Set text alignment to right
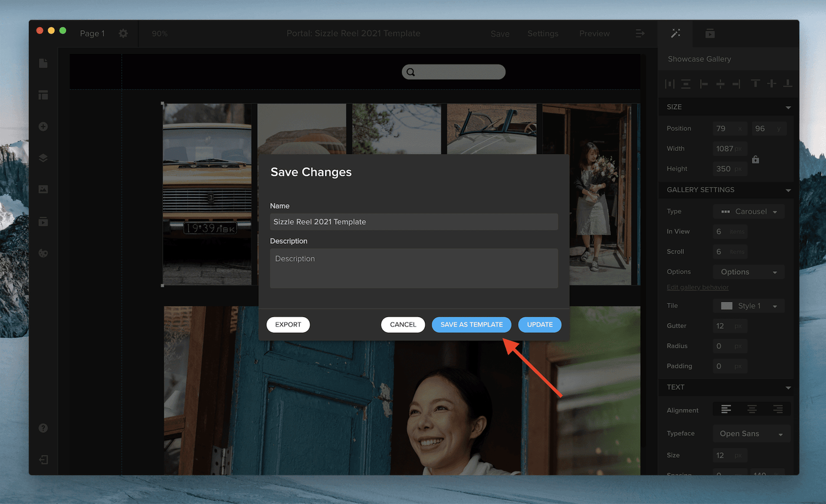 click(x=778, y=409)
